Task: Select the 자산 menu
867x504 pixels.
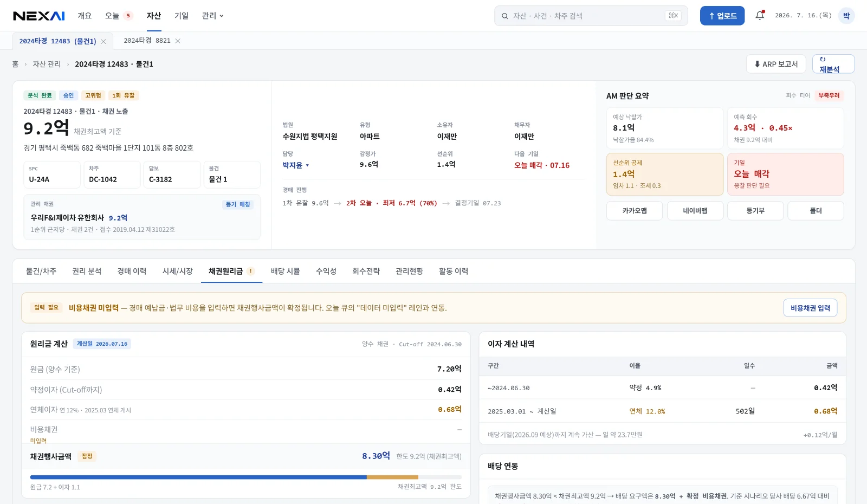Action: point(154,16)
